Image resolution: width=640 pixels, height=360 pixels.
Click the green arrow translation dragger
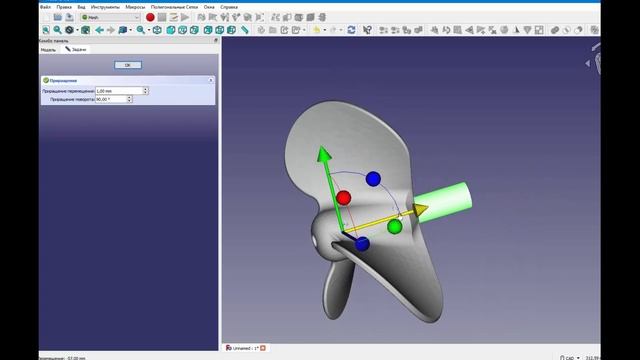pyautogui.click(x=324, y=154)
